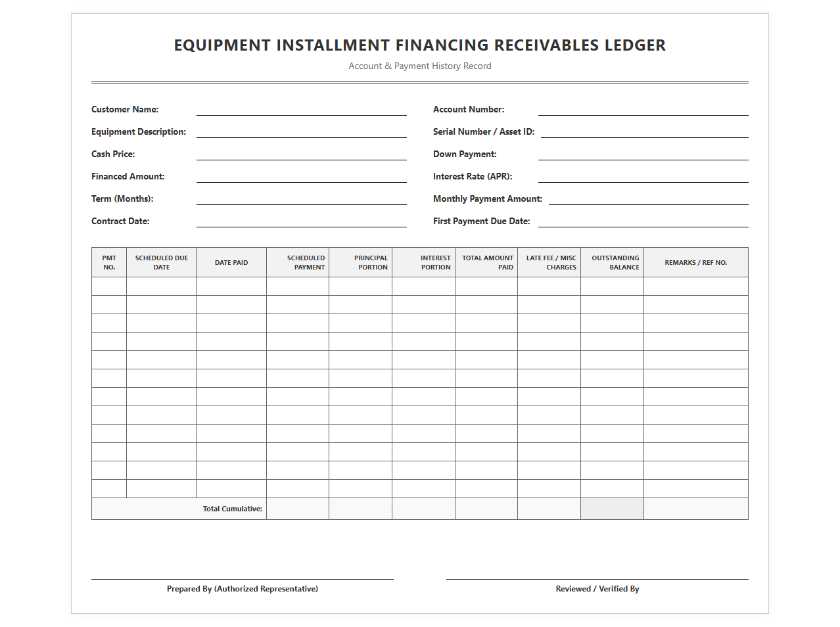Click the 'First Payment Due Date:' label

(482, 221)
